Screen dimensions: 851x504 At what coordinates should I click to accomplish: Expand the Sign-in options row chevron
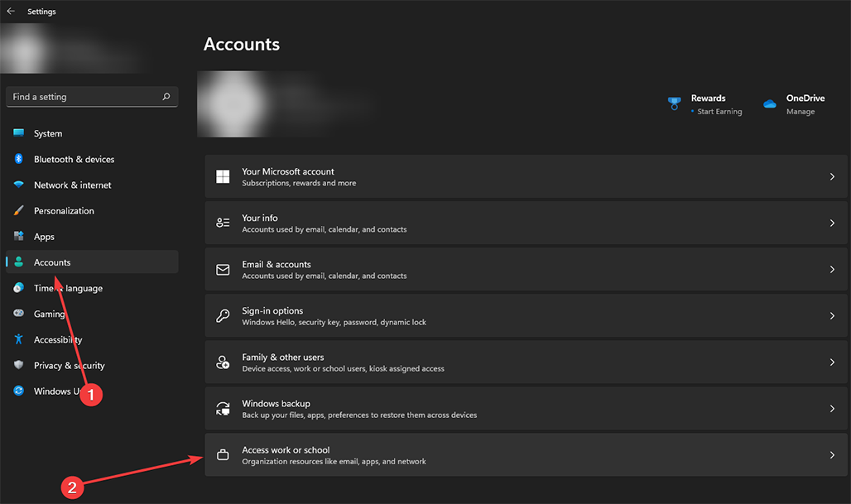point(832,315)
